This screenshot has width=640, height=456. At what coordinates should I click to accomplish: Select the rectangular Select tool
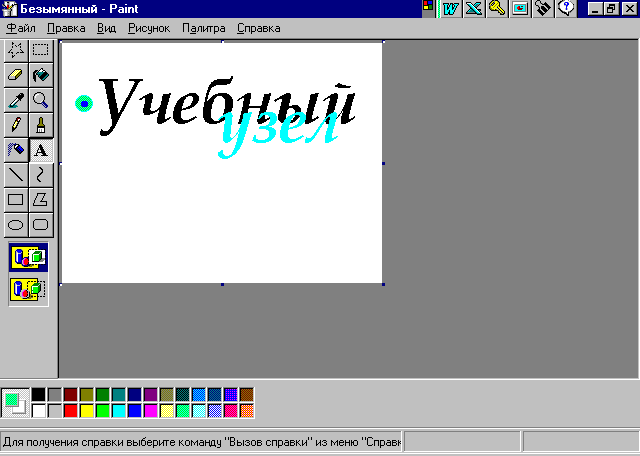41,50
